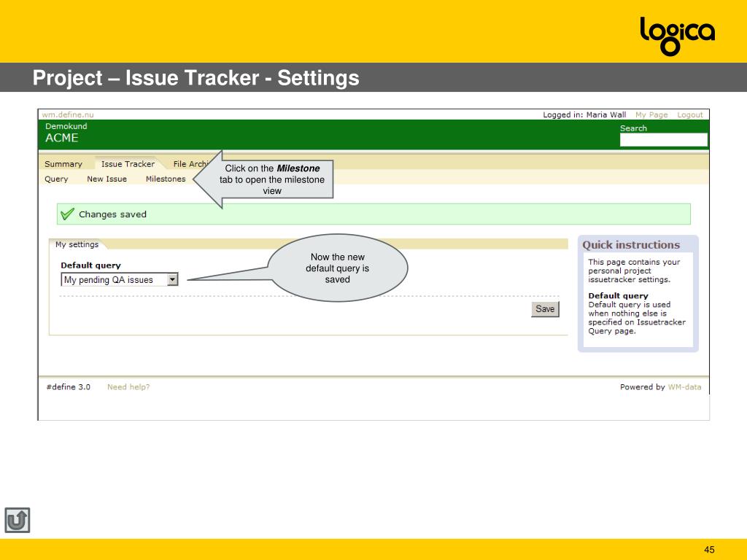Click the Logica logo
747x560 pixels.
(x=677, y=35)
